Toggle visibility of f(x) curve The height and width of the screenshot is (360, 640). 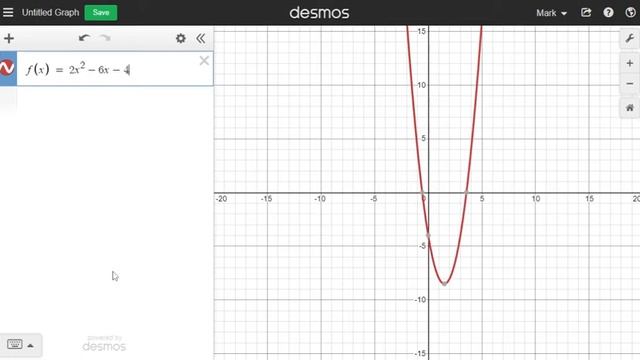[7, 68]
